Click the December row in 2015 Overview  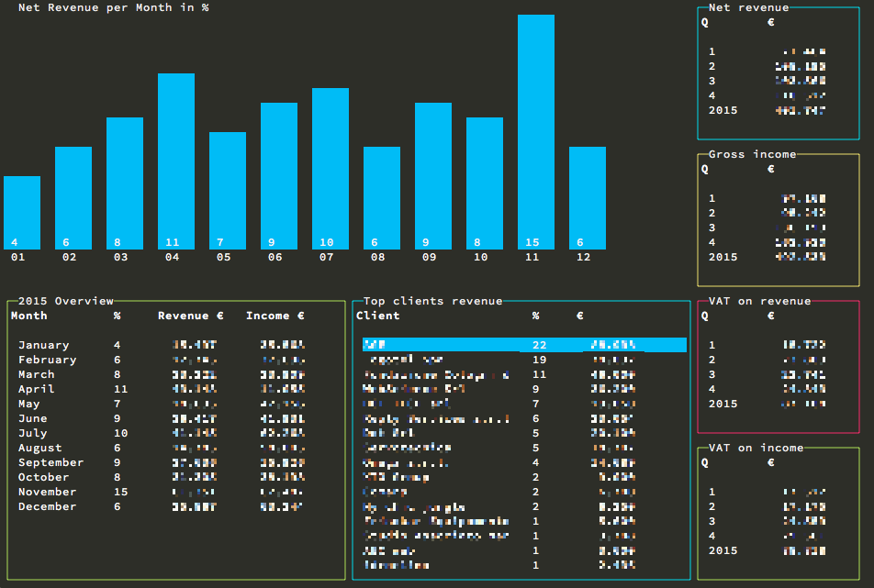tap(162, 506)
